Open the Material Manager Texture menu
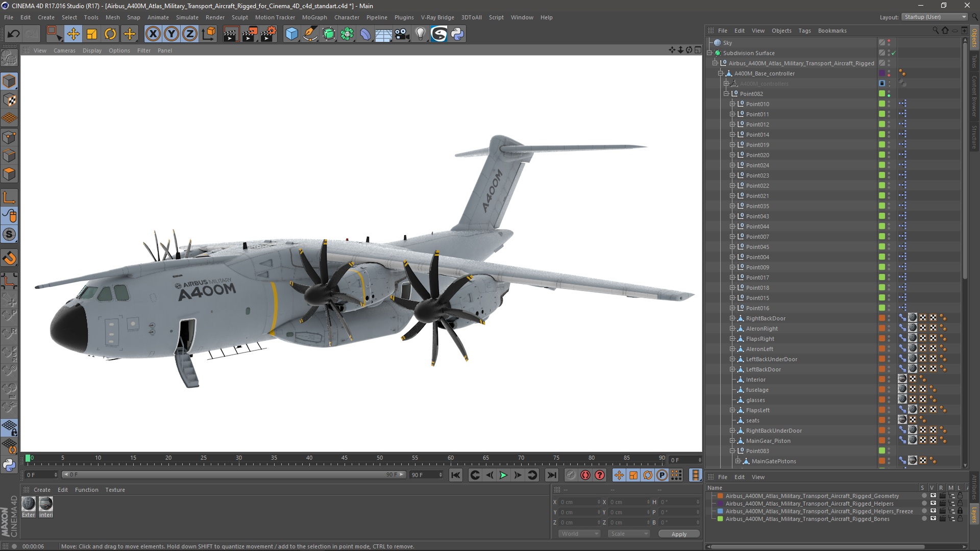Viewport: 980px width, 551px height. point(115,490)
